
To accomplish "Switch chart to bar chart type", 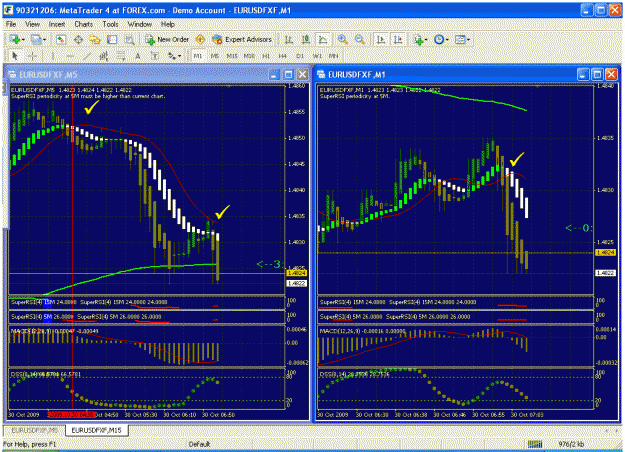I will 289,39.
